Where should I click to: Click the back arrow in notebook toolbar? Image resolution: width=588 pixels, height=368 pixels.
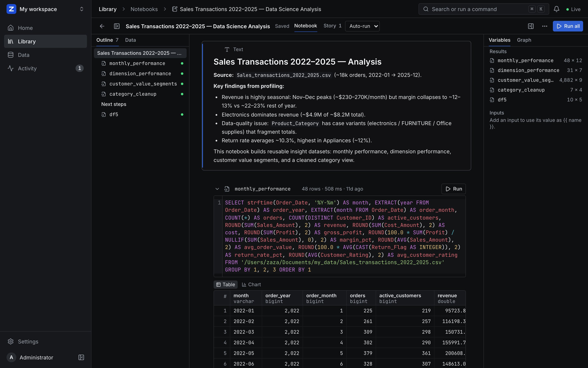click(x=102, y=26)
